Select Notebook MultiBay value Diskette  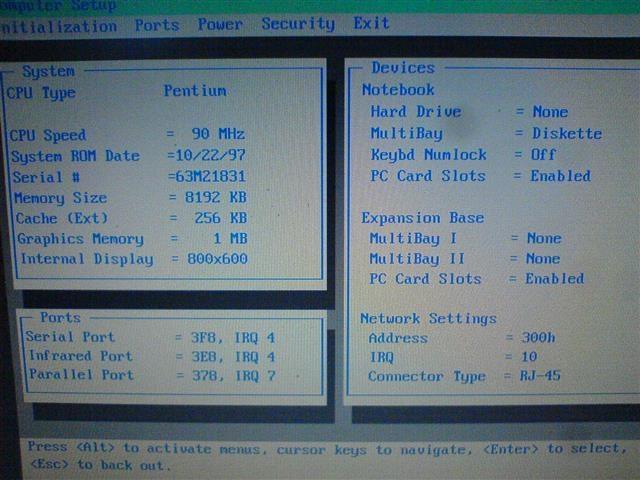click(567, 133)
